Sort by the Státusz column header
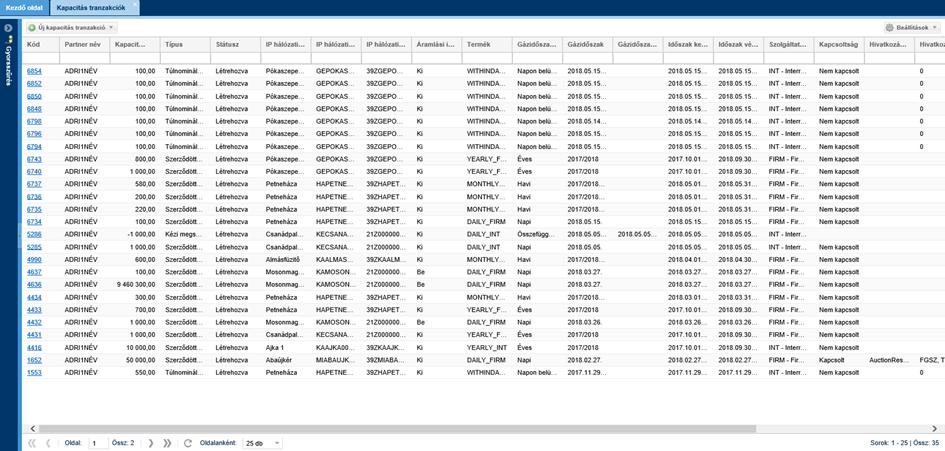Image resolution: width=945 pixels, height=451 pixels. click(x=236, y=45)
